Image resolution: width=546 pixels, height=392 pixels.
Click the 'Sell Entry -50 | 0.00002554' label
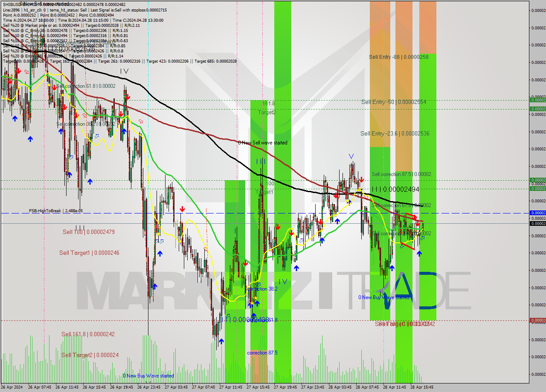click(394, 102)
